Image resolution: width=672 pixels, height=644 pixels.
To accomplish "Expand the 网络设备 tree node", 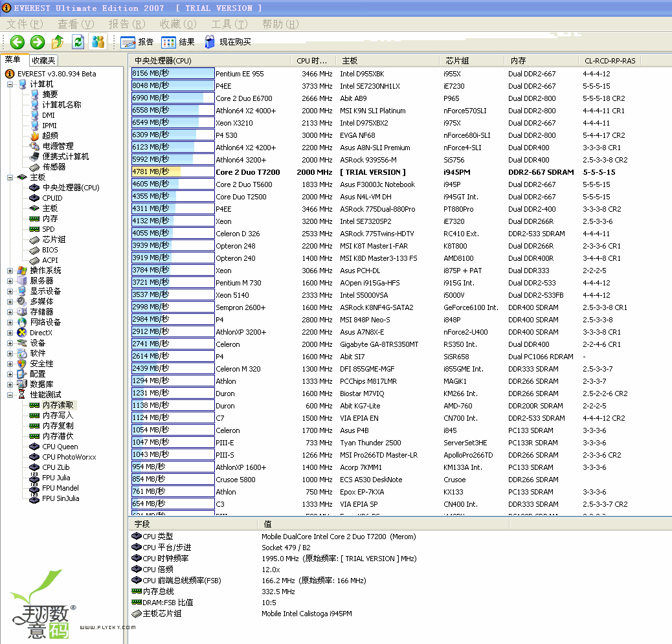I will [x=10, y=322].
